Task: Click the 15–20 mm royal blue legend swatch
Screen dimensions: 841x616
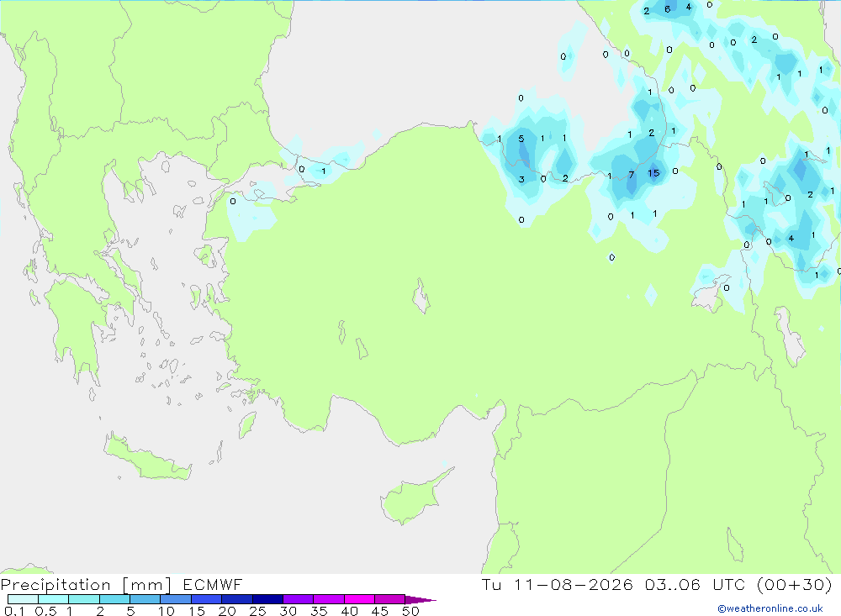Action: coord(207,599)
